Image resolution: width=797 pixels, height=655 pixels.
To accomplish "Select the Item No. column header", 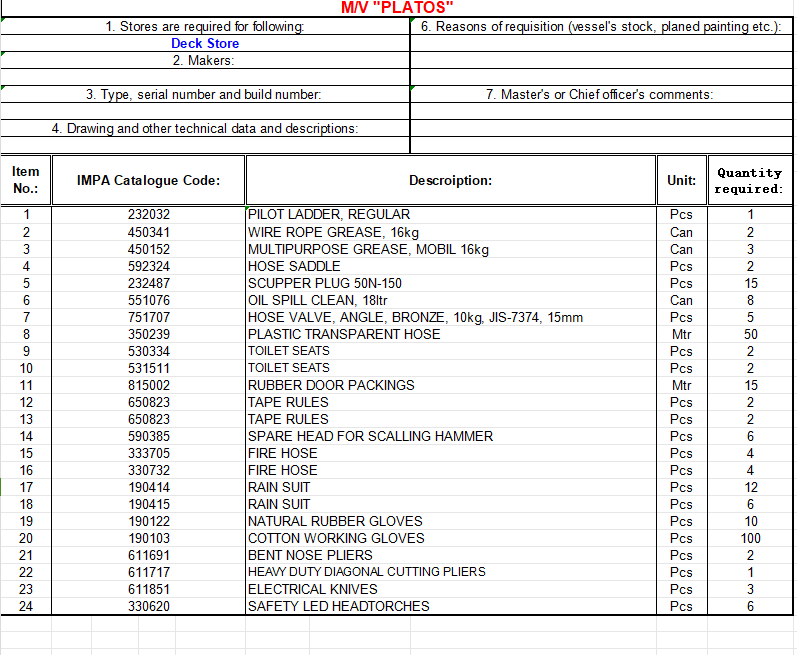I will pos(26,181).
